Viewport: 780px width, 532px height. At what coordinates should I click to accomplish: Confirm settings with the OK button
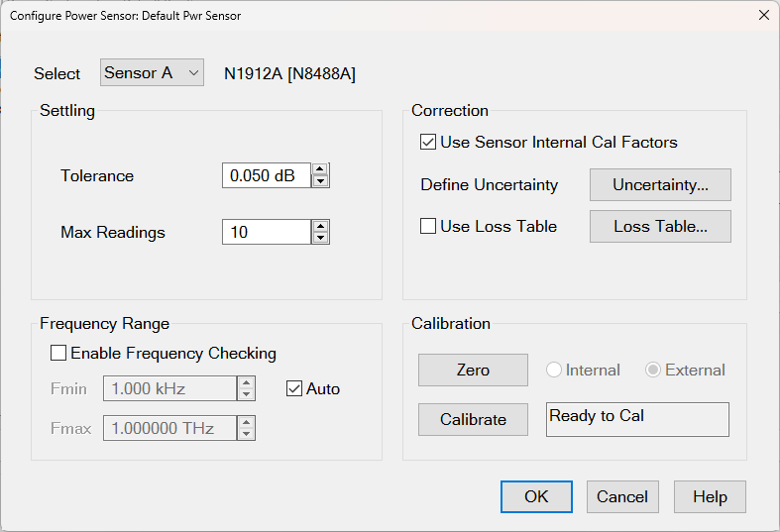click(536, 496)
